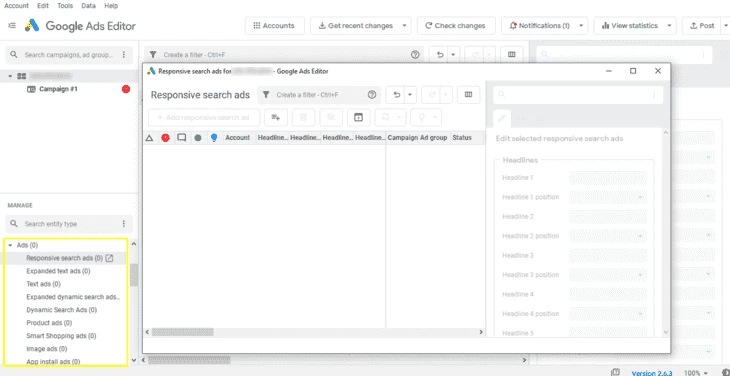
Task: Open the Edit menu
Action: 43,6
